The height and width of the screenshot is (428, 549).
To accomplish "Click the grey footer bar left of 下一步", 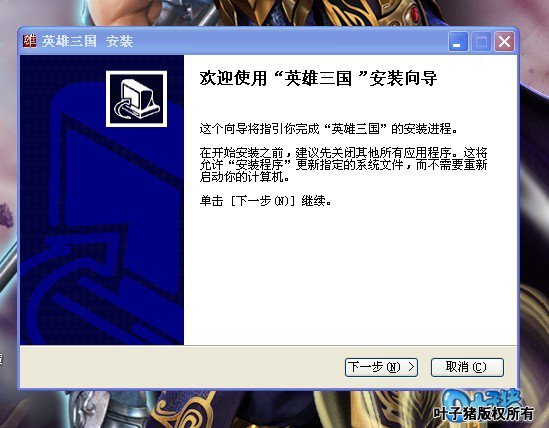I will [x=182, y=367].
